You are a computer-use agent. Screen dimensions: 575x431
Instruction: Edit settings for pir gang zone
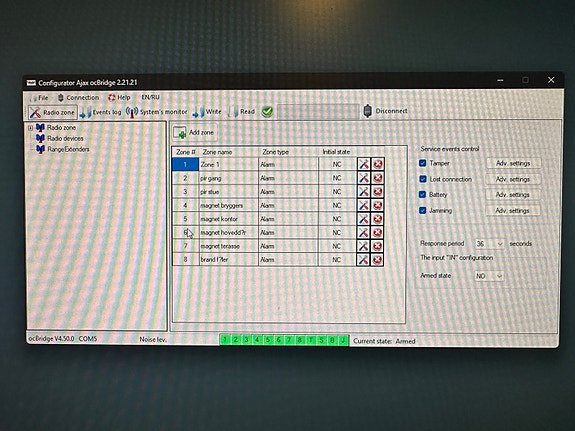tap(363, 178)
